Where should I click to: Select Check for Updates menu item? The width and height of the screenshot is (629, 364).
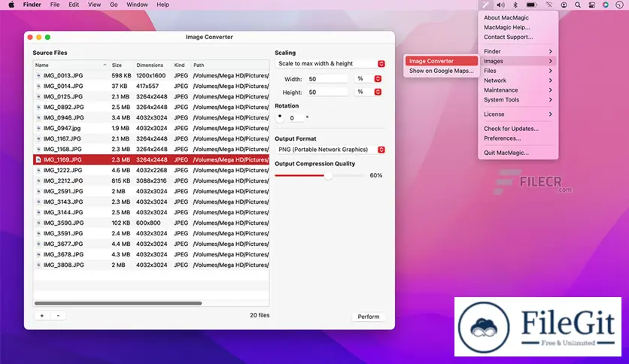click(x=511, y=129)
